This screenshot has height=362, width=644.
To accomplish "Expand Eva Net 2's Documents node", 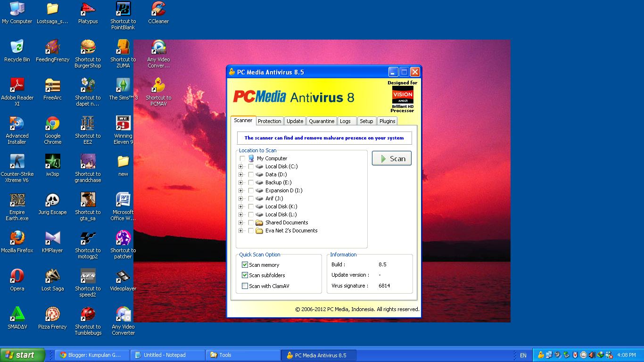I will (x=240, y=230).
